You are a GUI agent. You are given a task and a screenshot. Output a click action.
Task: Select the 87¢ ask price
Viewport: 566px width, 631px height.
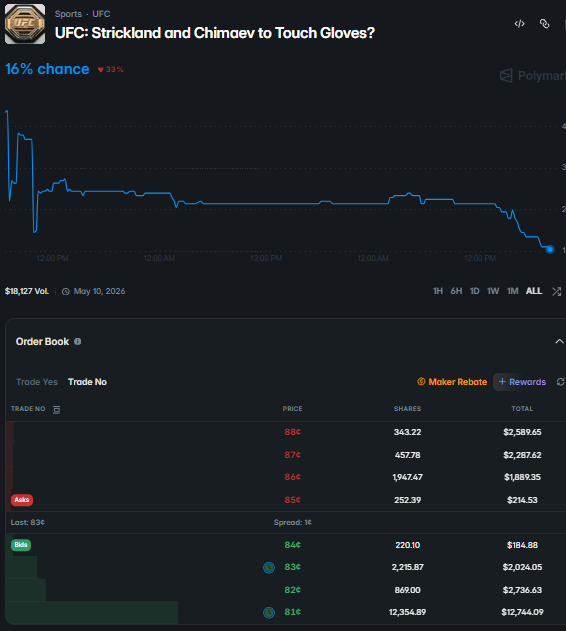(x=293, y=455)
